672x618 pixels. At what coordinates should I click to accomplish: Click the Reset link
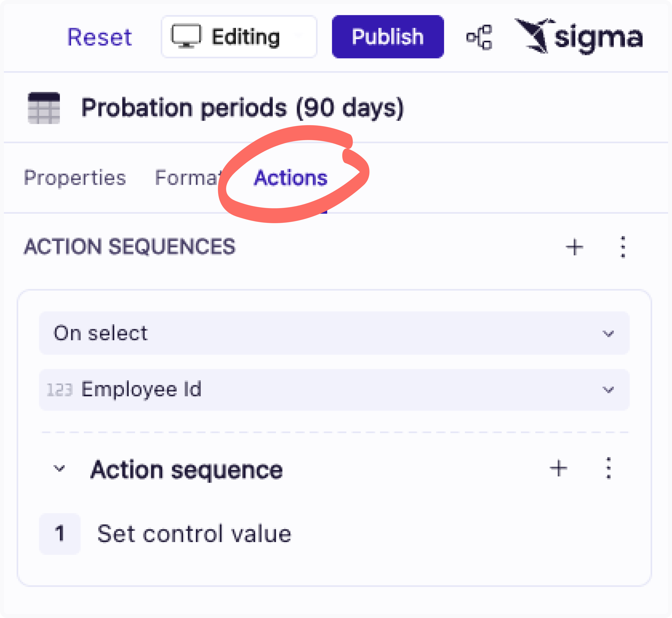point(100,37)
